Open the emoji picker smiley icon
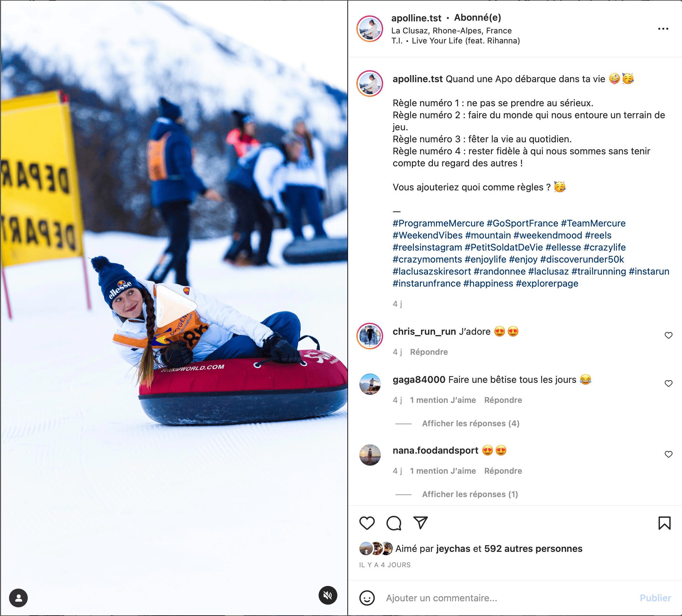Screen dimensions: 682x616 click(x=367, y=598)
